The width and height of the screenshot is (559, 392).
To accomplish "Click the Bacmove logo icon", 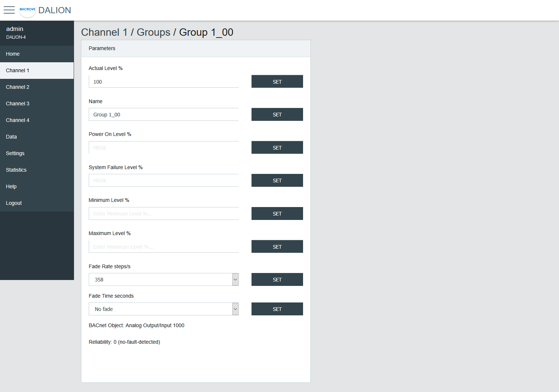I will click(28, 10).
